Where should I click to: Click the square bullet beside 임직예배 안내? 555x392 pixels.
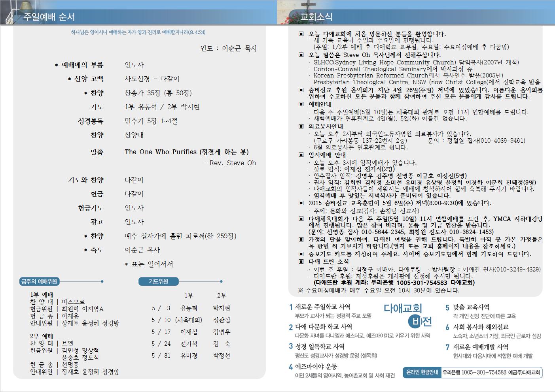coord(301,155)
